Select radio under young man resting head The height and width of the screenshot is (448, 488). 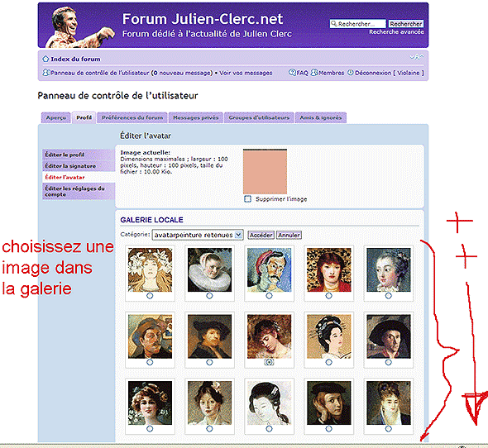[328, 429]
